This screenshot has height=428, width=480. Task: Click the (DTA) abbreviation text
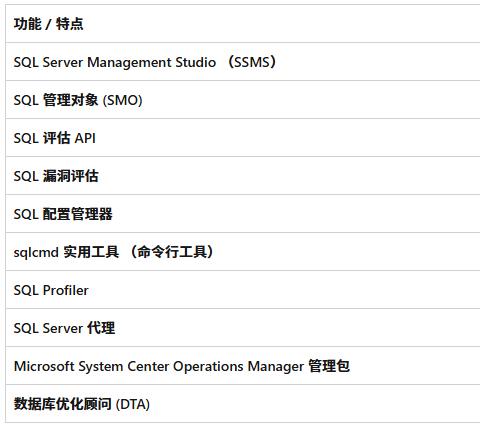(x=133, y=404)
